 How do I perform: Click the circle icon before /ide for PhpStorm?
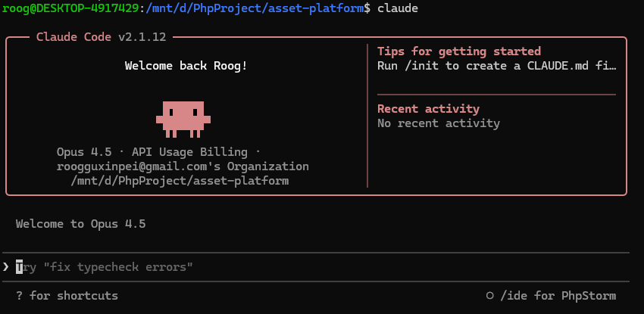(490, 296)
